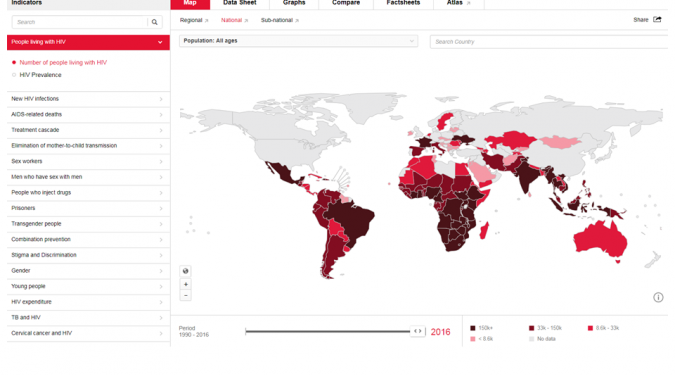Switch to the Data Sheet tab

point(240,3)
